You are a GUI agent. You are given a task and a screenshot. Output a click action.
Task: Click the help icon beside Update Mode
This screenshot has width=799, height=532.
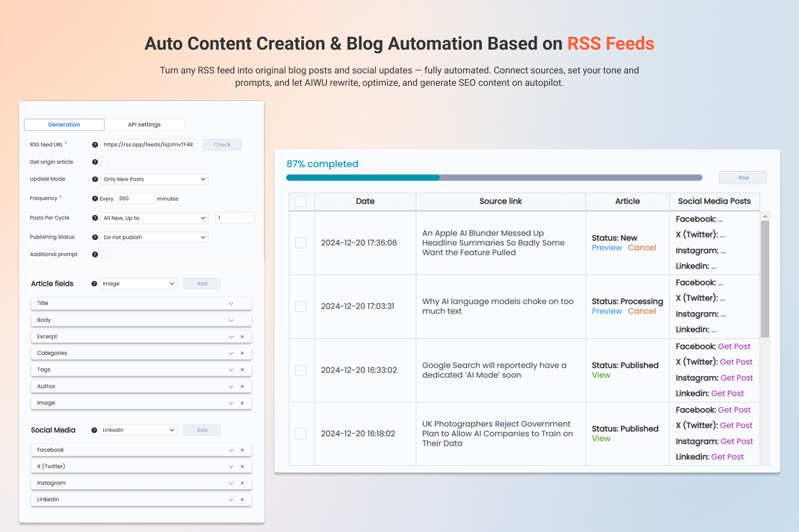[95, 179]
